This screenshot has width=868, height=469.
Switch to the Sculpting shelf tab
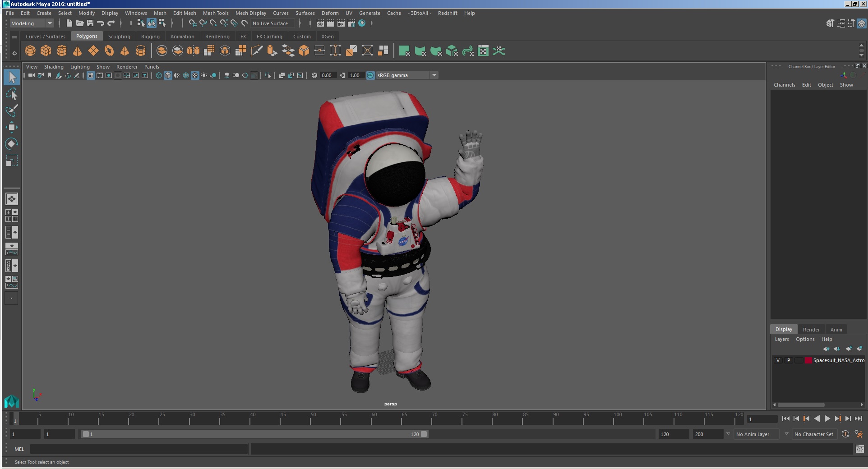[x=119, y=37]
